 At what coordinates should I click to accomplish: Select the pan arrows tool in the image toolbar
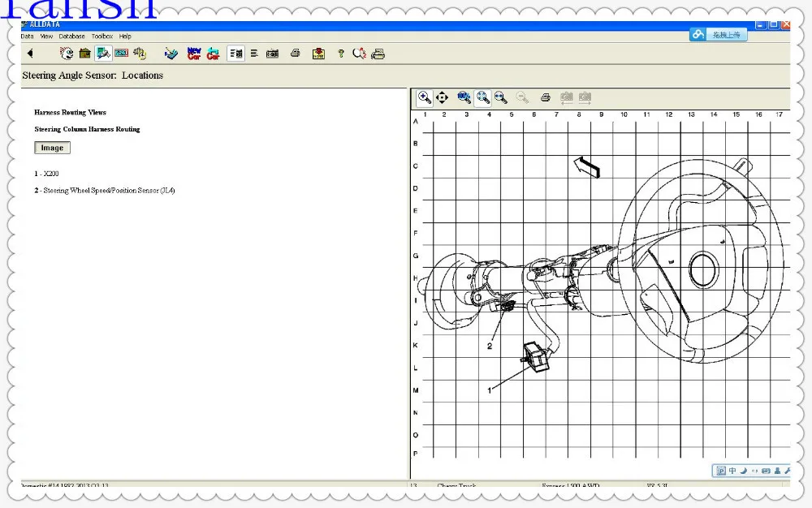coord(442,97)
